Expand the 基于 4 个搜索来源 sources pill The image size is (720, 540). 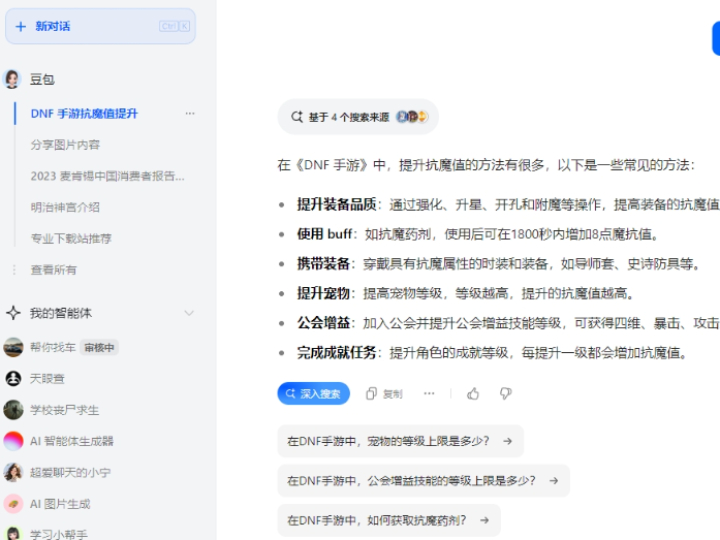tap(358, 117)
